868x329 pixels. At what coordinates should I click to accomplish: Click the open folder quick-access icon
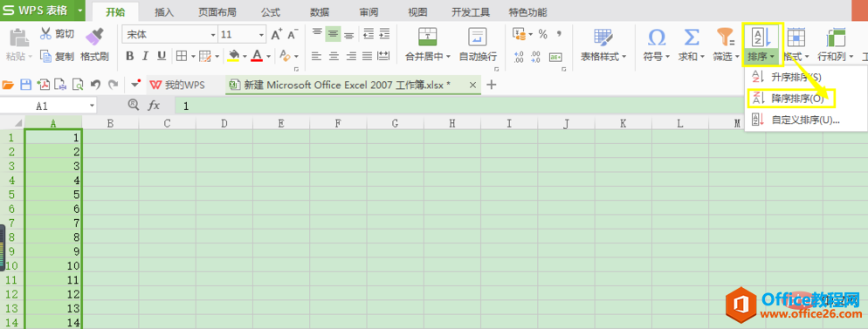tap(9, 85)
